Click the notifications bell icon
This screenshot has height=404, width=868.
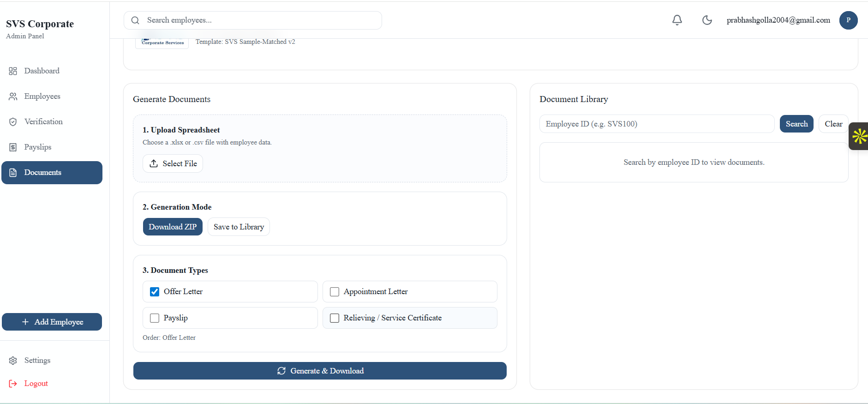(677, 20)
